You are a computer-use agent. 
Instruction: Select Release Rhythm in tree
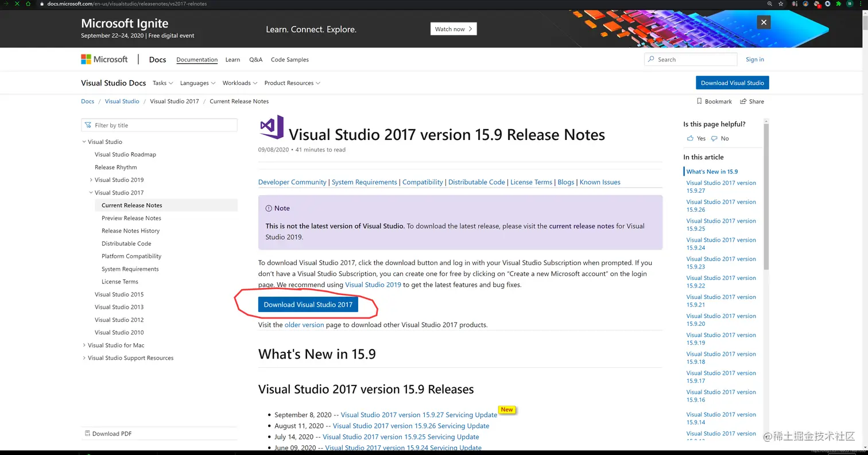[x=116, y=167]
